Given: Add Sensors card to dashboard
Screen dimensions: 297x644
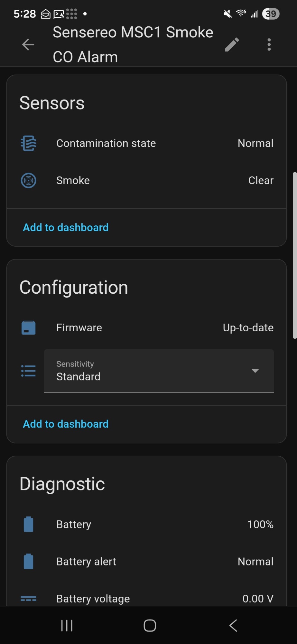Looking at the screenshot, I should [66, 227].
